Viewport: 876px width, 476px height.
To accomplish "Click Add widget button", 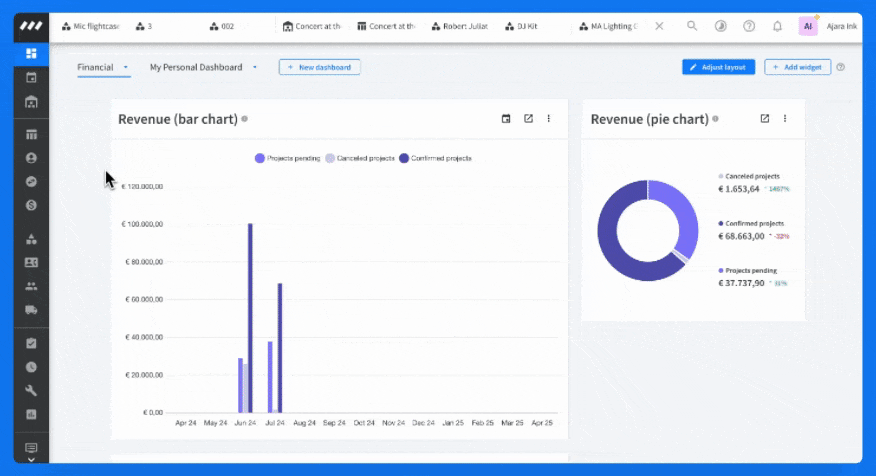I will pos(797,67).
